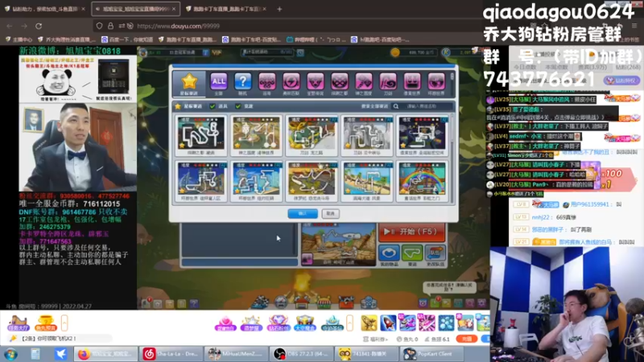The image size is (644, 362).
Task: Select the pink lightning-circle theme icon
Action: pyautogui.click(x=291, y=82)
